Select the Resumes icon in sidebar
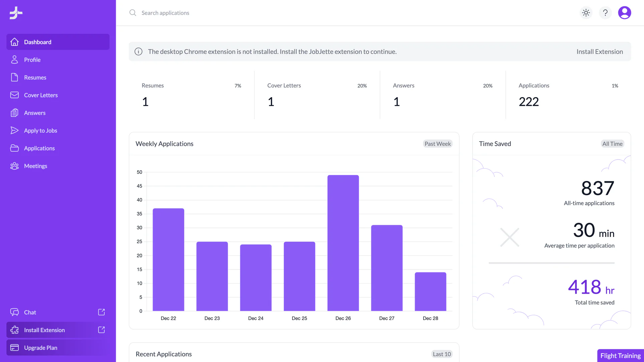 click(x=14, y=77)
